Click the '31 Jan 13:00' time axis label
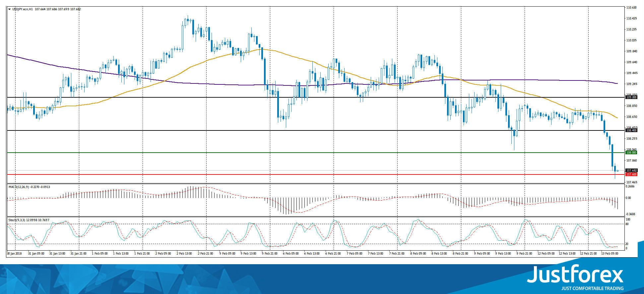Viewport: 644px width, 294px height. (57, 254)
